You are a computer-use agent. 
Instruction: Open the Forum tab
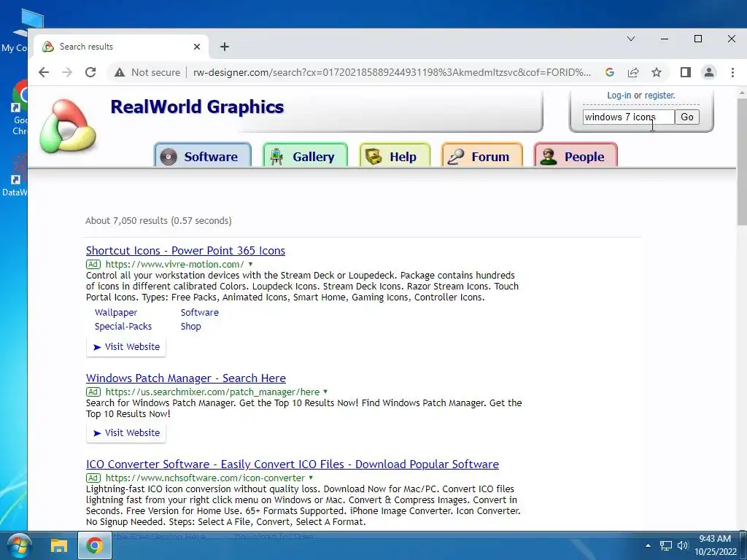[481, 155]
